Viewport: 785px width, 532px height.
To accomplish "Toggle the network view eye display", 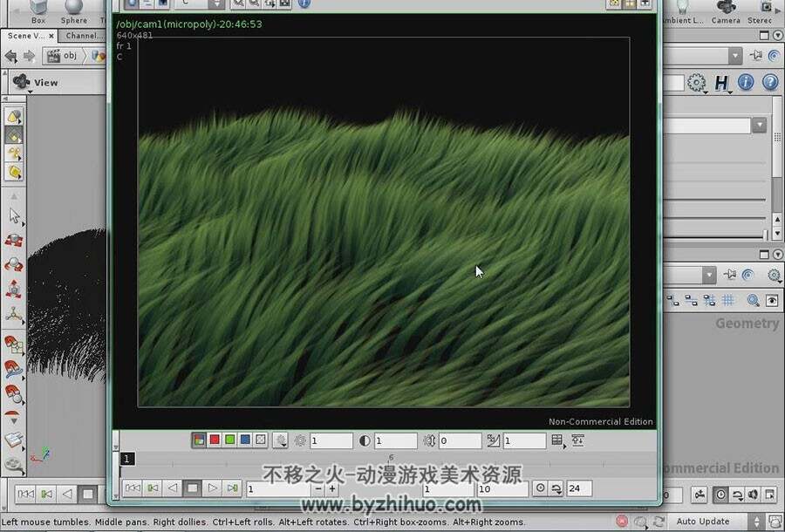I will [x=772, y=300].
